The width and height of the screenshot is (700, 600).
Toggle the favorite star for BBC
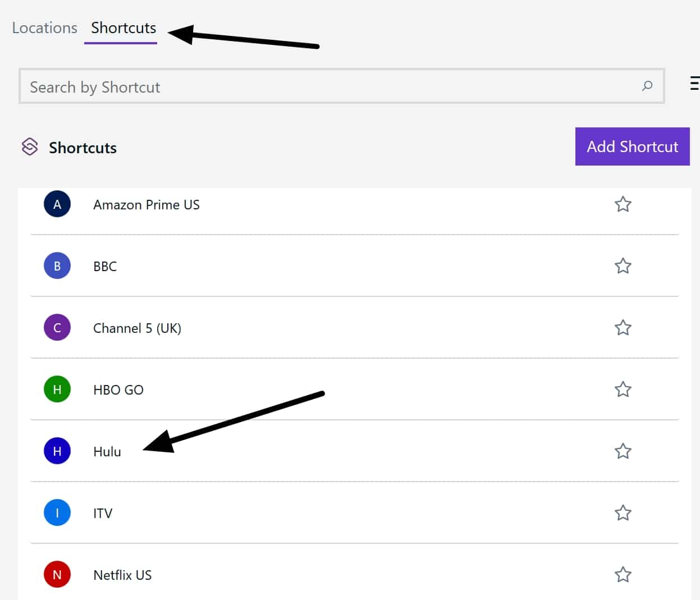coord(623,266)
